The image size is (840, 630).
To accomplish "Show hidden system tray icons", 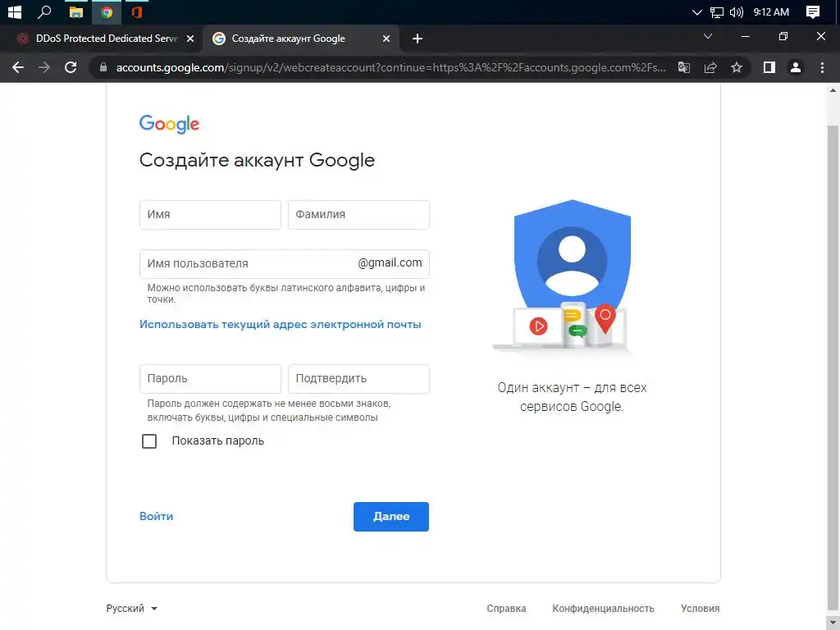I will [696, 11].
